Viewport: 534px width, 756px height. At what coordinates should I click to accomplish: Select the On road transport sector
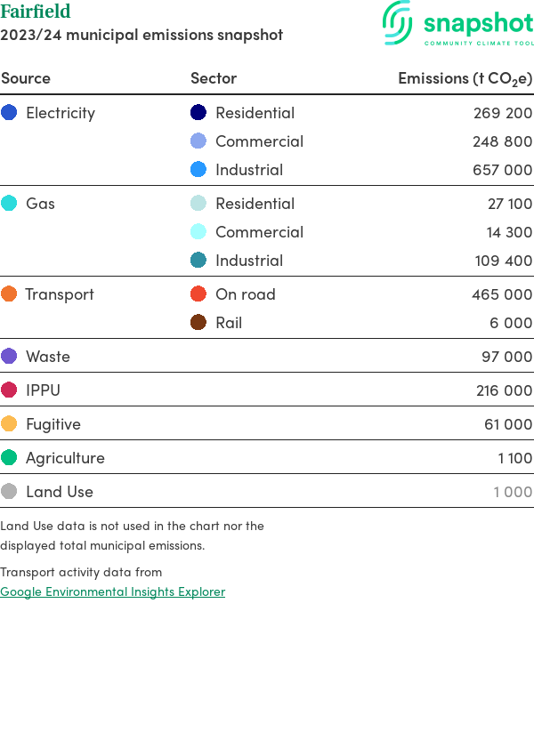246,294
